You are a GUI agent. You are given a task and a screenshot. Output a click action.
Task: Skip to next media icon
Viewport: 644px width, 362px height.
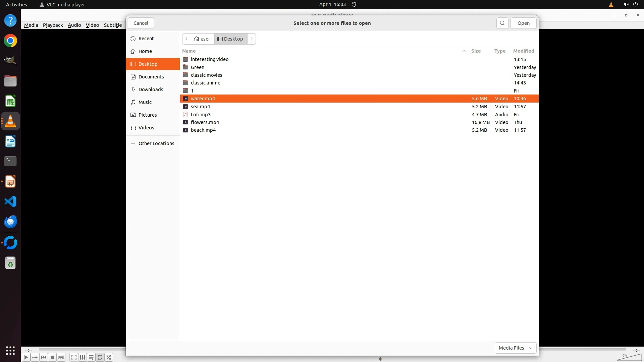(x=61, y=357)
